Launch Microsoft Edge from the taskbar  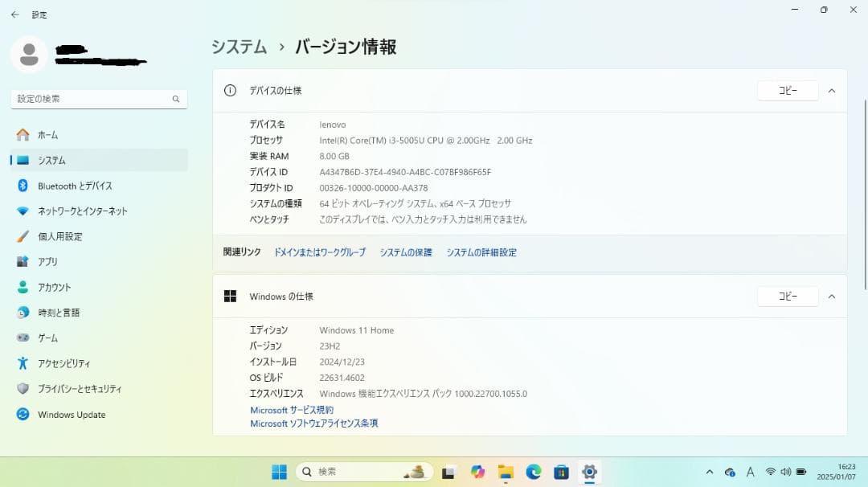532,472
